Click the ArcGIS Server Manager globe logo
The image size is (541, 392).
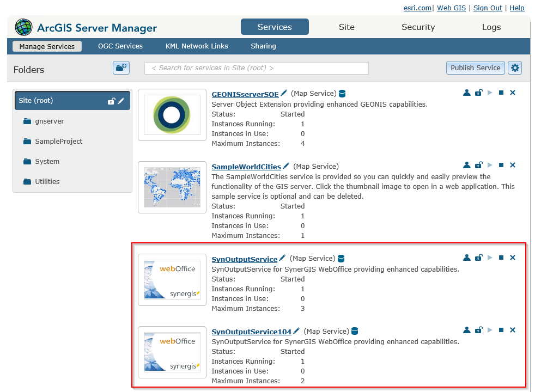click(x=22, y=27)
